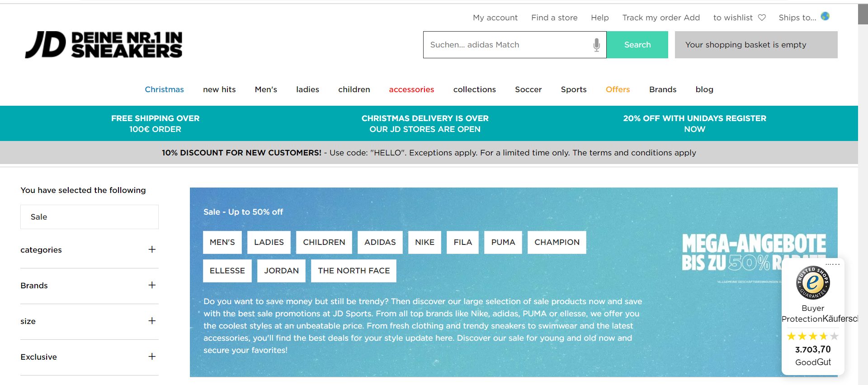Expand the size filter section
The width and height of the screenshot is (868, 385).
152,321
